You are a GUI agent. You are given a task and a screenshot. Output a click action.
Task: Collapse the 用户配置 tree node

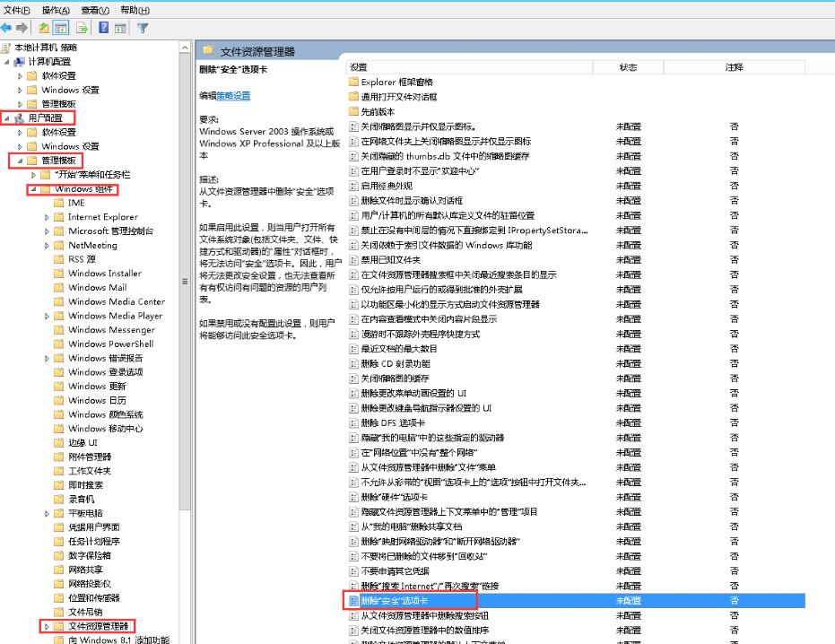click(7, 117)
